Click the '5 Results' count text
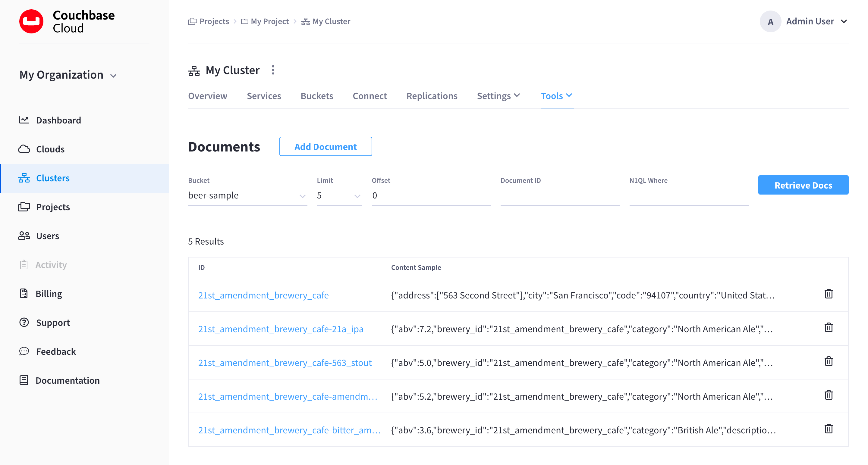 coord(206,242)
